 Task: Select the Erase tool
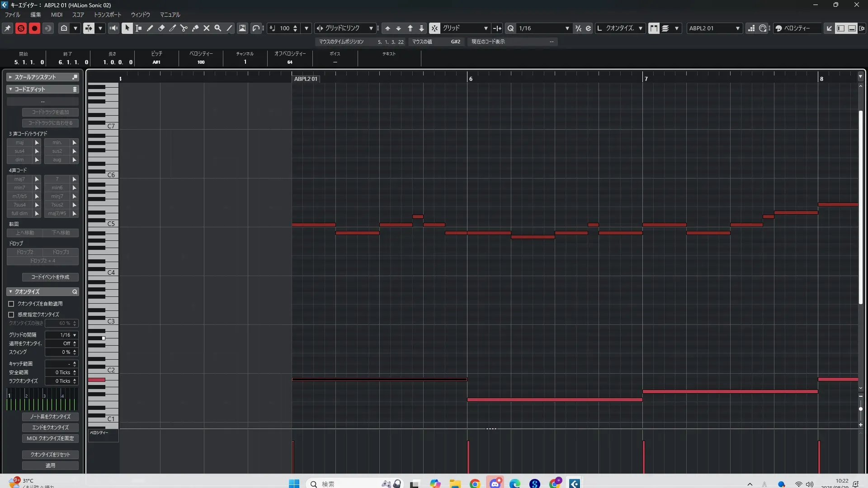click(161, 28)
